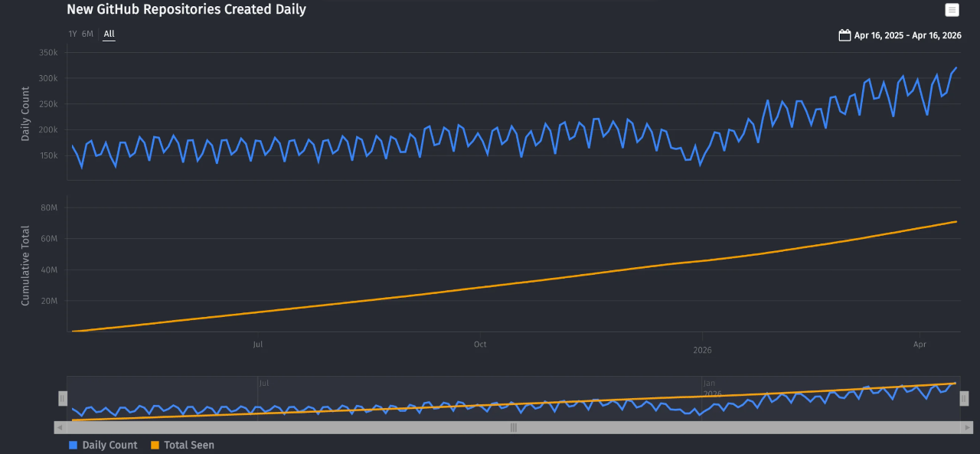Click the All range button
980x454 pixels.
tap(108, 34)
